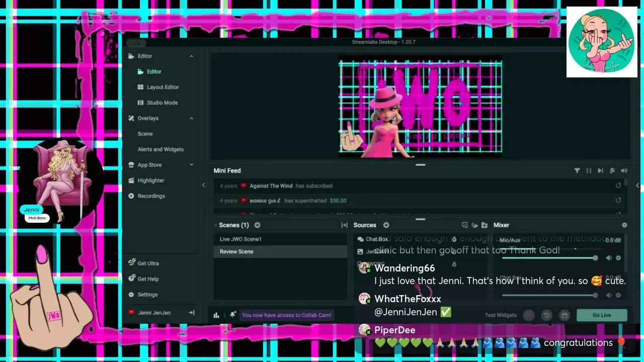Toggle mute event sounds in Mini Feed

point(612,171)
